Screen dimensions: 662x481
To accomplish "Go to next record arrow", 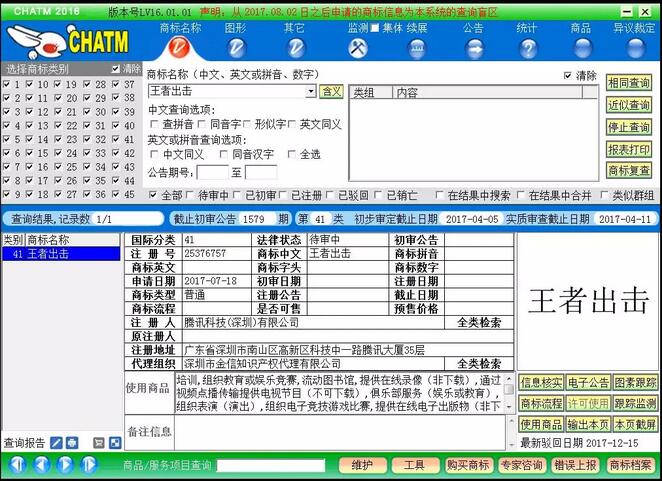I will point(65,465).
